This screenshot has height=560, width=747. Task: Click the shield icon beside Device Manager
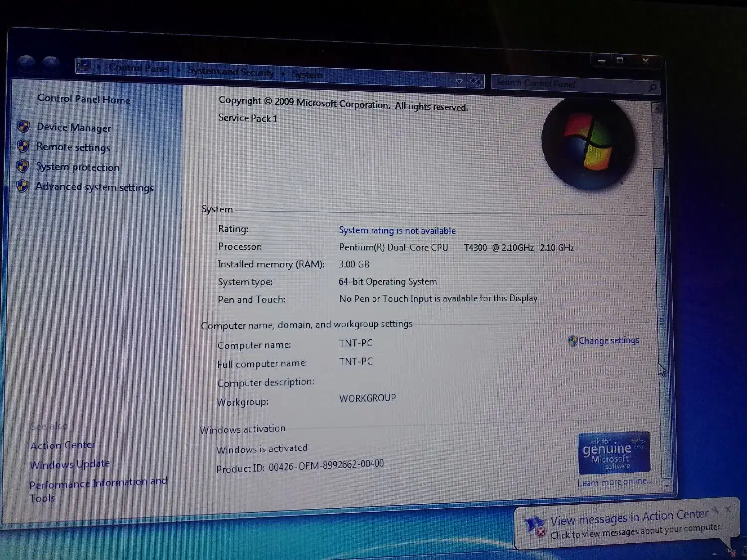[x=23, y=126]
